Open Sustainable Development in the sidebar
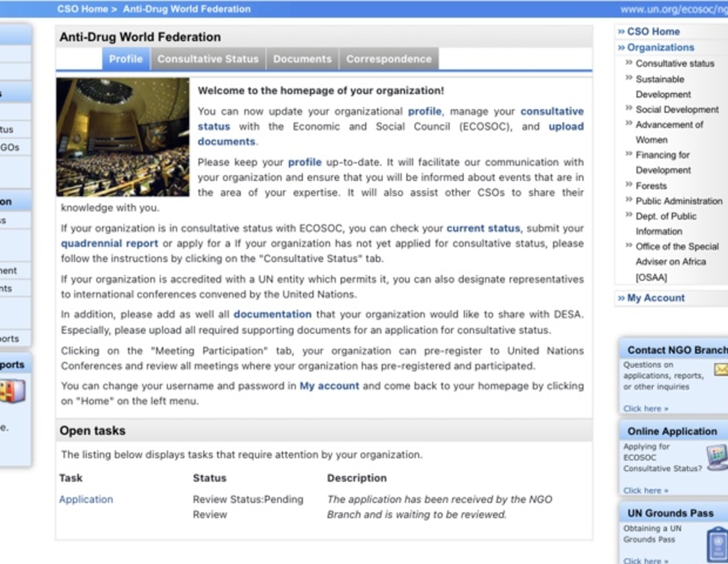 click(663, 87)
